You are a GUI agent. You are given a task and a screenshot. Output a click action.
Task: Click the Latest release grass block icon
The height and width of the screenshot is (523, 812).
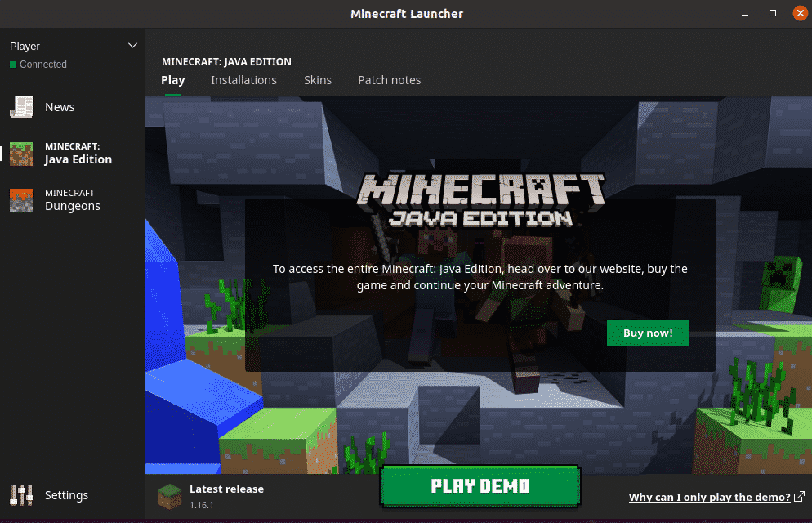170,497
